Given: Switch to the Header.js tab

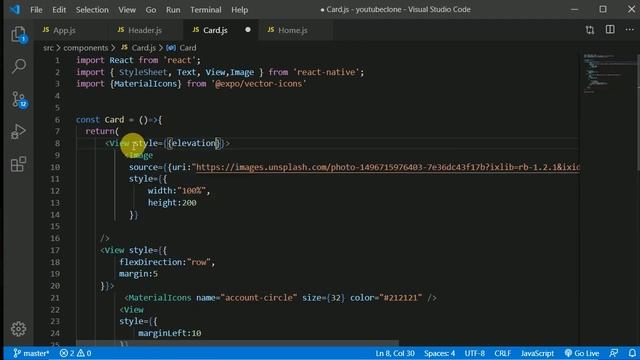Looking at the screenshot, I should 145,30.
